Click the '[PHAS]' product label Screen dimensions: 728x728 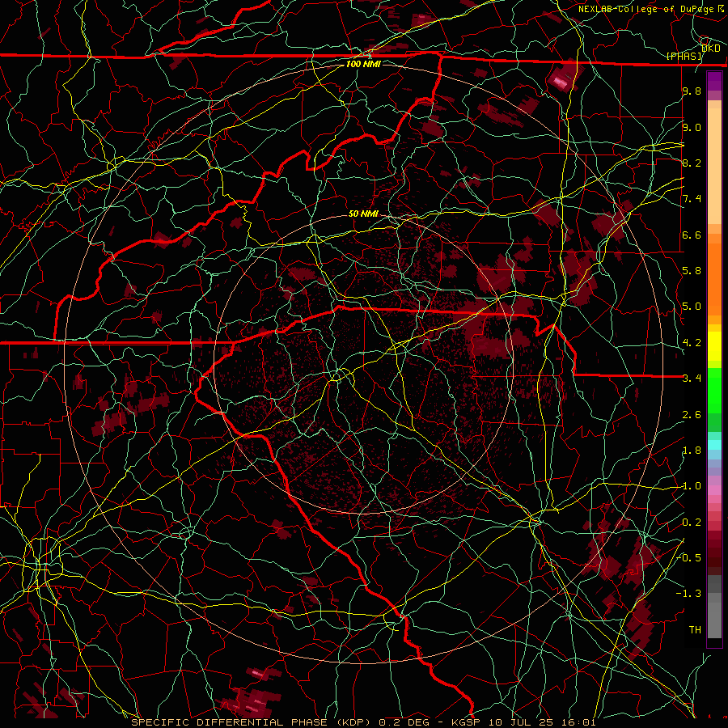684,56
